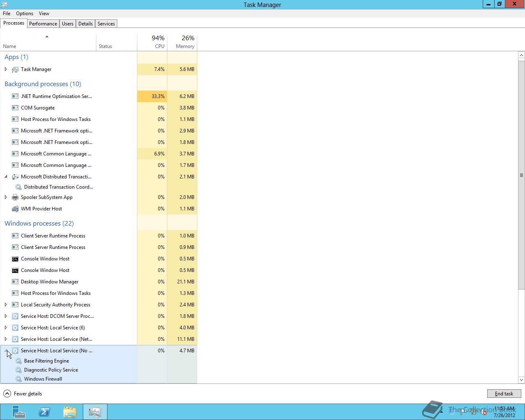Expand Local Security Authority Process
Viewport: 525px width, 420px height.
6,305
